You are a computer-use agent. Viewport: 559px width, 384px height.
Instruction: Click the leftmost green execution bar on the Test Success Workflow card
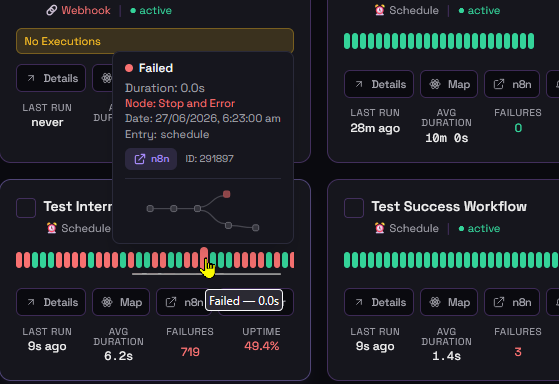tap(347, 260)
